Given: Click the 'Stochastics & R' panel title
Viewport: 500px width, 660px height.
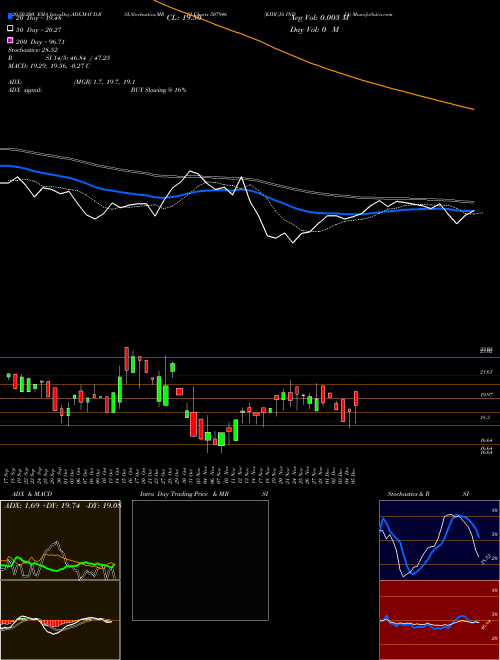Looking at the screenshot, I should click(x=408, y=494).
